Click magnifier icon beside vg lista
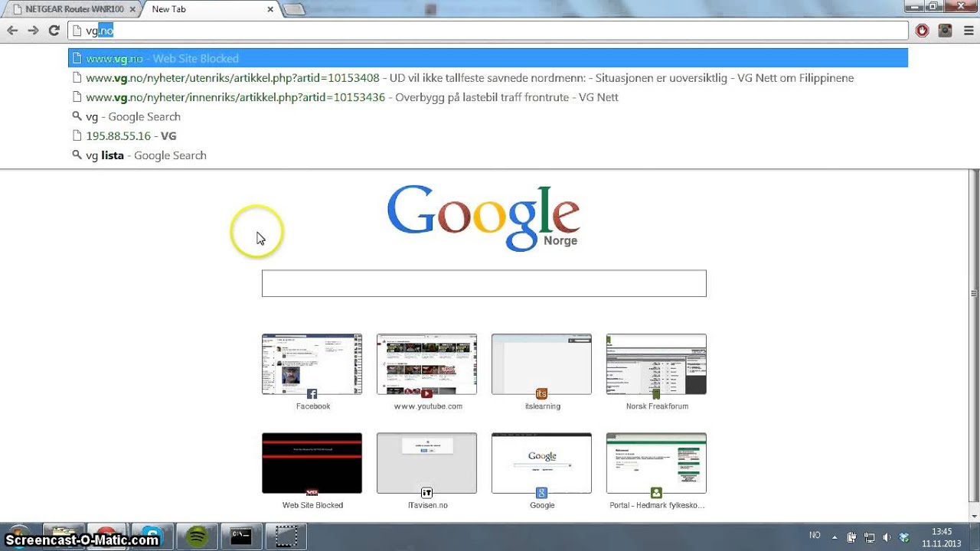Screen dimensions: 980x551 click(x=77, y=155)
